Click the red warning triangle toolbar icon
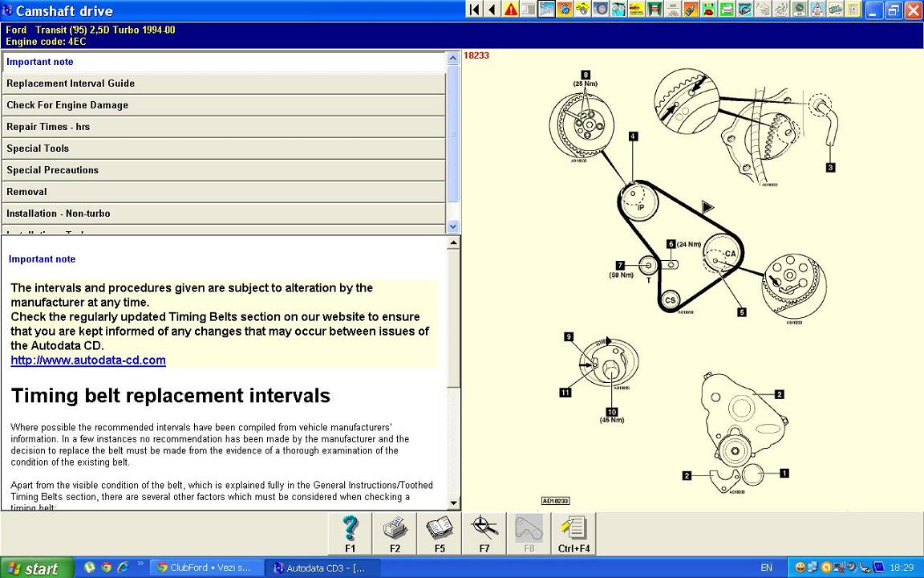 (x=510, y=10)
